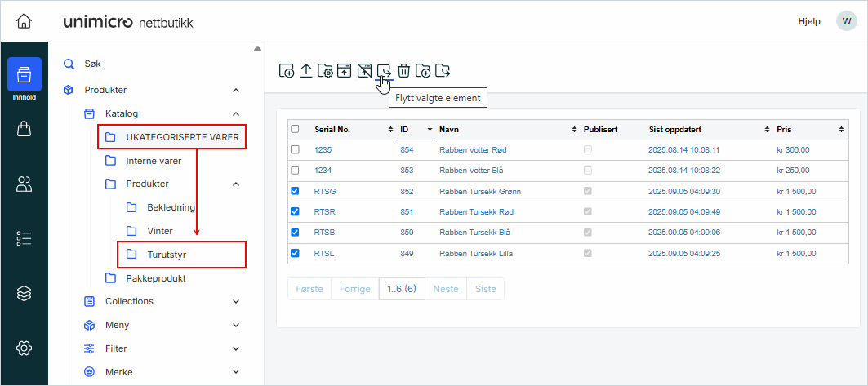Image resolution: width=868 pixels, height=386 pixels.
Task: Click the move selected elements icon
Action: coord(384,71)
